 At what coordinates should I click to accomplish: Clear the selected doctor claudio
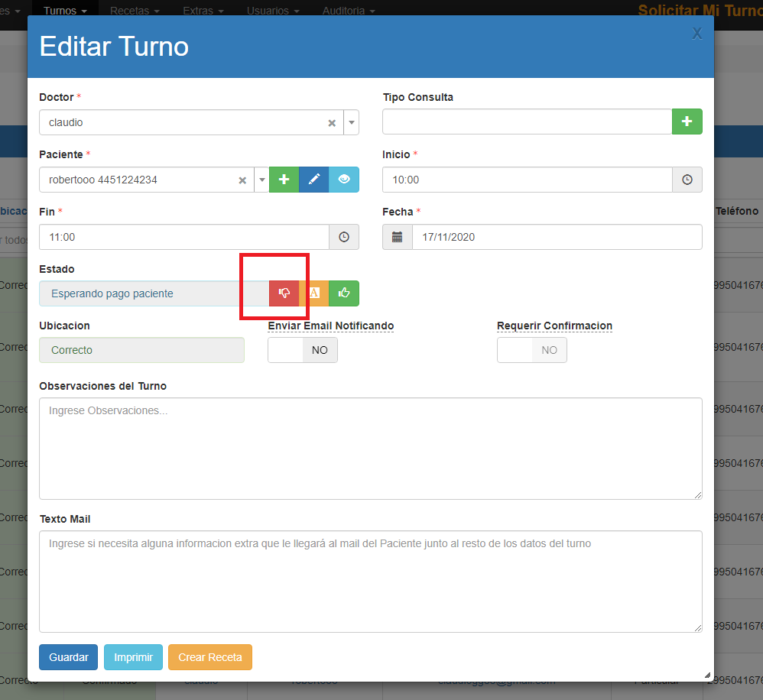click(332, 123)
